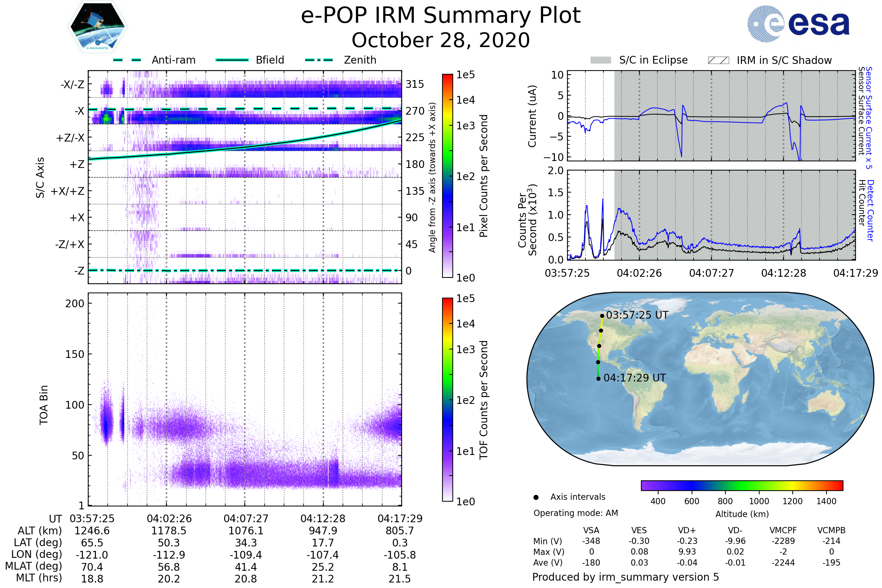The height and width of the screenshot is (588, 882).
Task: Click the ESA logo
Action: point(798,24)
